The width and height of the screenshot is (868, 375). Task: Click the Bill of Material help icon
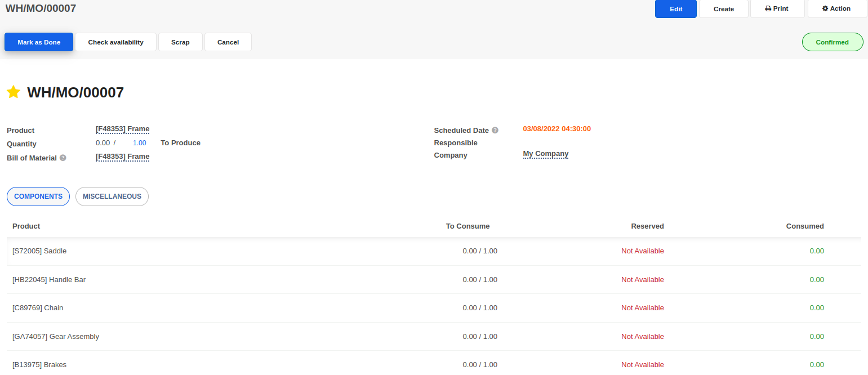pos(63,158)
